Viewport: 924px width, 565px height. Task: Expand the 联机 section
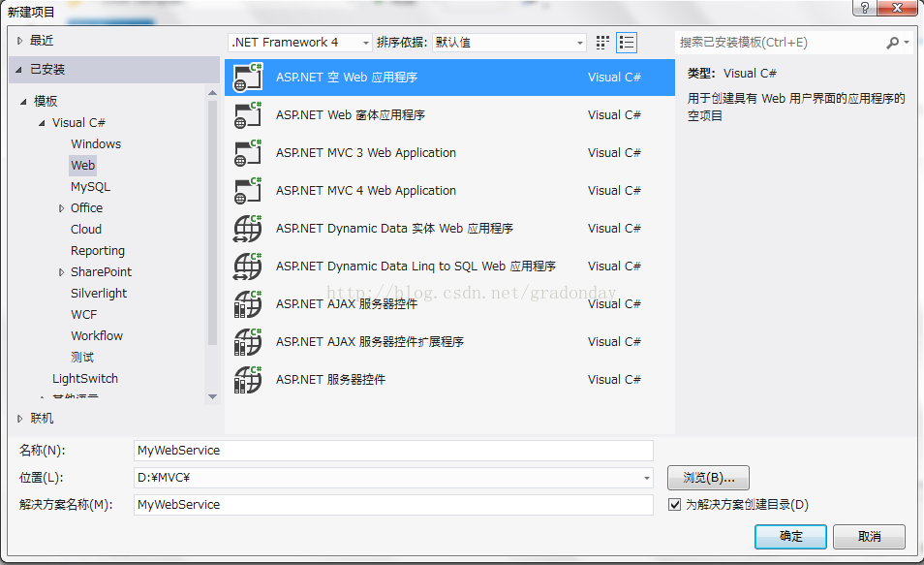tap(19, 419)
